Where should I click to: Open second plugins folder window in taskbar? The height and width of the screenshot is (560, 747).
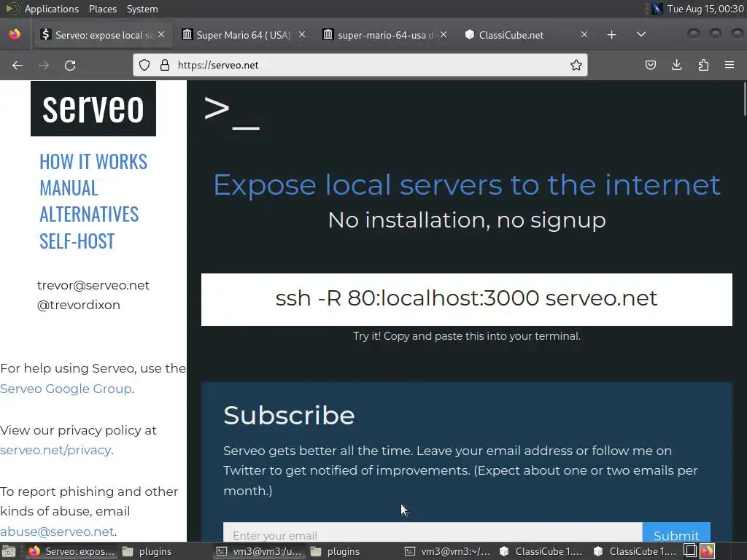tap(336, 551)
